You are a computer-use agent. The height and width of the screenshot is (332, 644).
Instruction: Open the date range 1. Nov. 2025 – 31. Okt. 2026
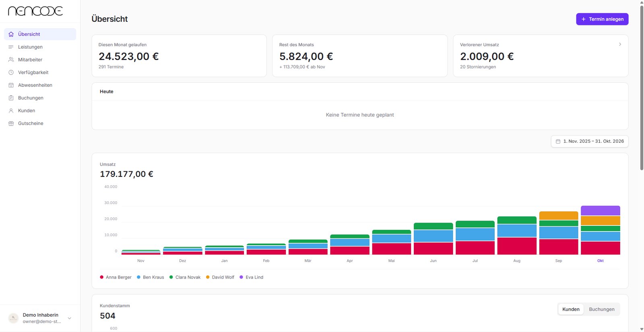[x=590, y=141]
